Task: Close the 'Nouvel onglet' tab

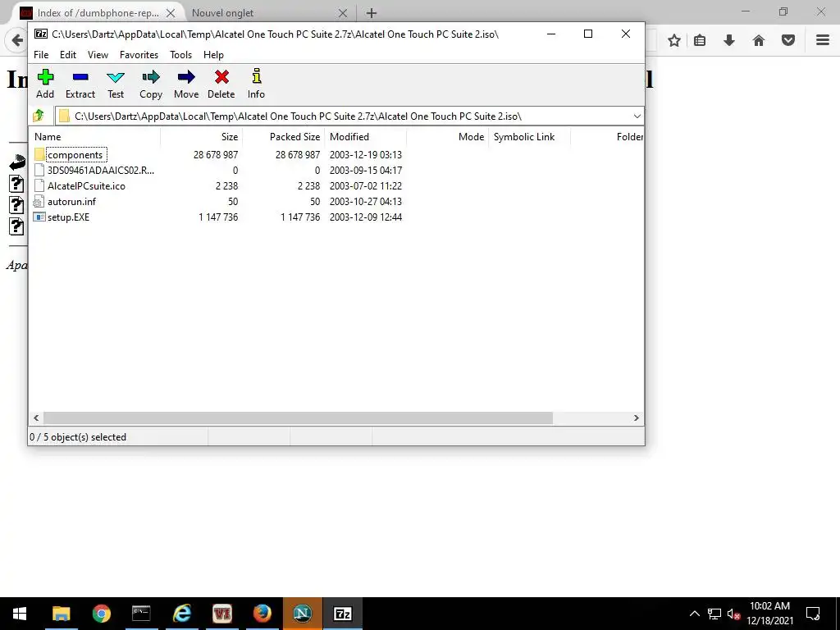Action: [x=343, y=13]
